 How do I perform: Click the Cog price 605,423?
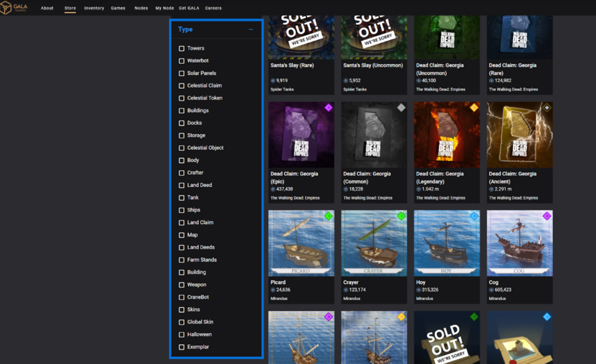[502, 290]
